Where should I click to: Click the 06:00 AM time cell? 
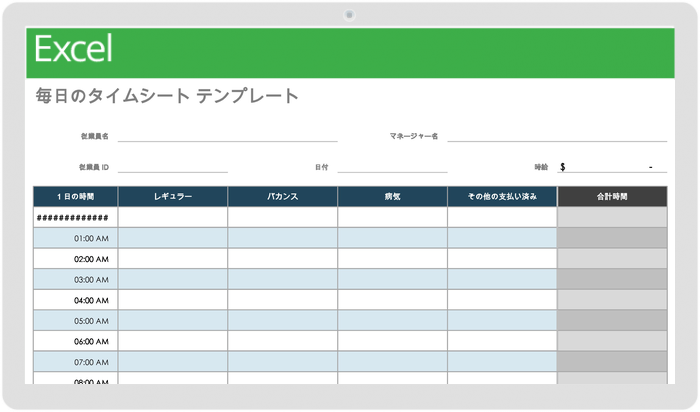point(75,341)
